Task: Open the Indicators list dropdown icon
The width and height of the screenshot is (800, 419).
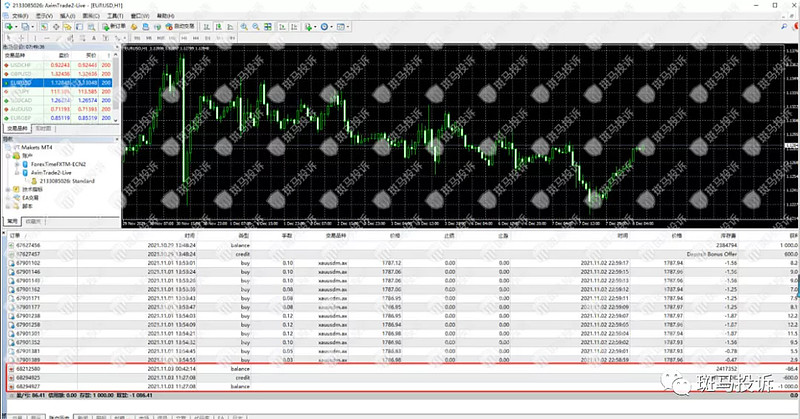Action: [x=310, y=27]
